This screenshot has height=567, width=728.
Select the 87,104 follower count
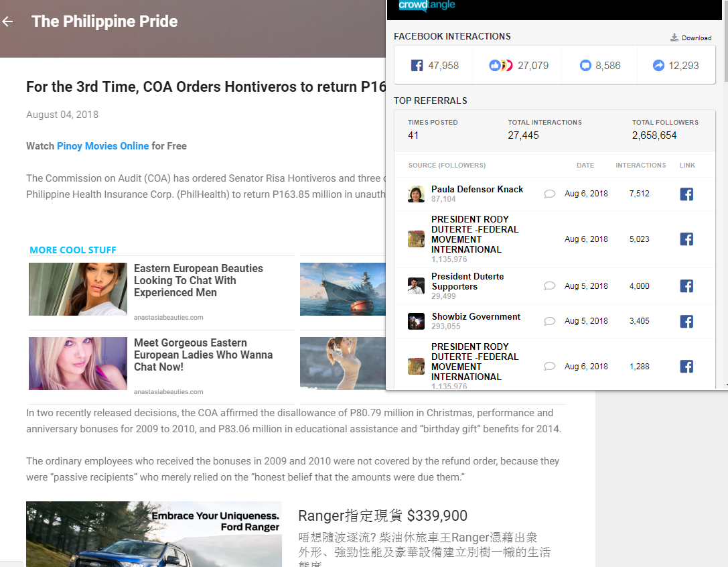tap(443, 199)
